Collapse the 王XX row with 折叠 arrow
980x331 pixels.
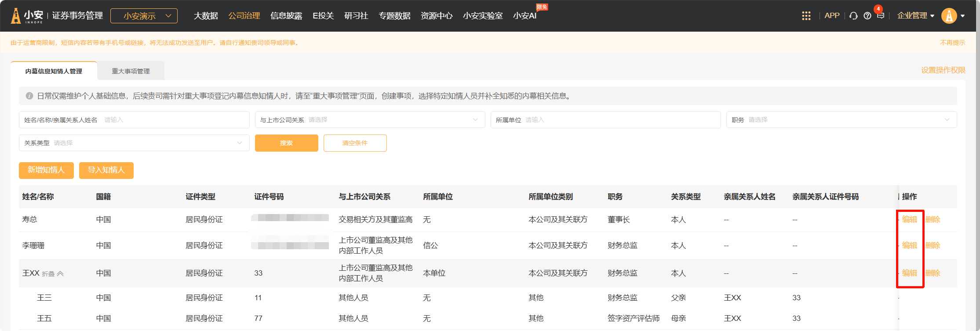coord(53,273)
